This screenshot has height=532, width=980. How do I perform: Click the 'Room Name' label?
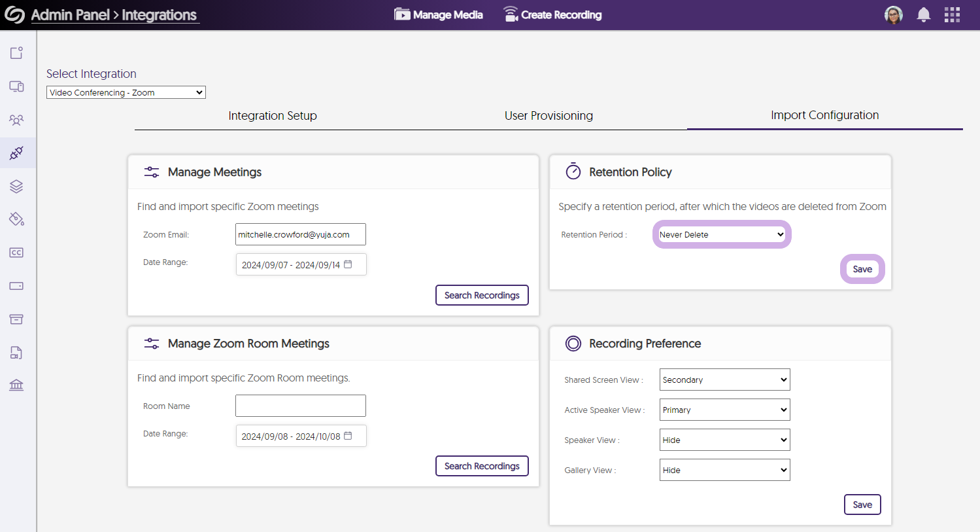[167, 406]
